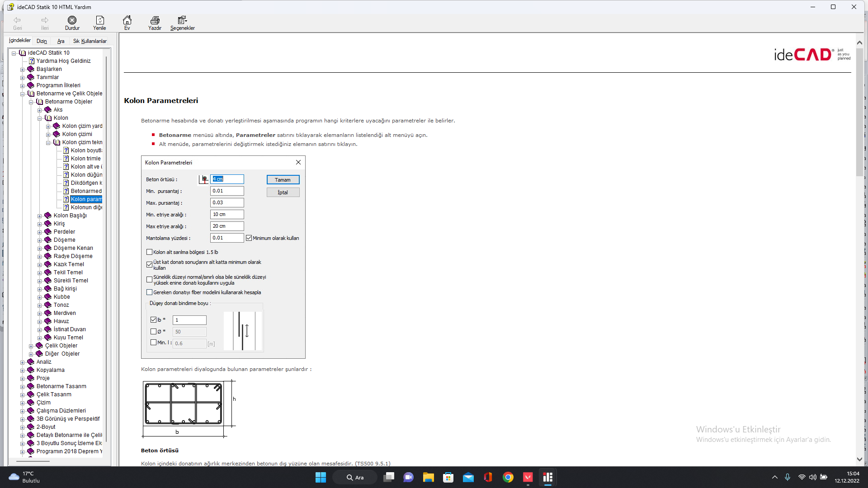The height and width of the screenshot is (488, 868).
Task: Click the volume icon in the system tray
Action: pos(813,477)
